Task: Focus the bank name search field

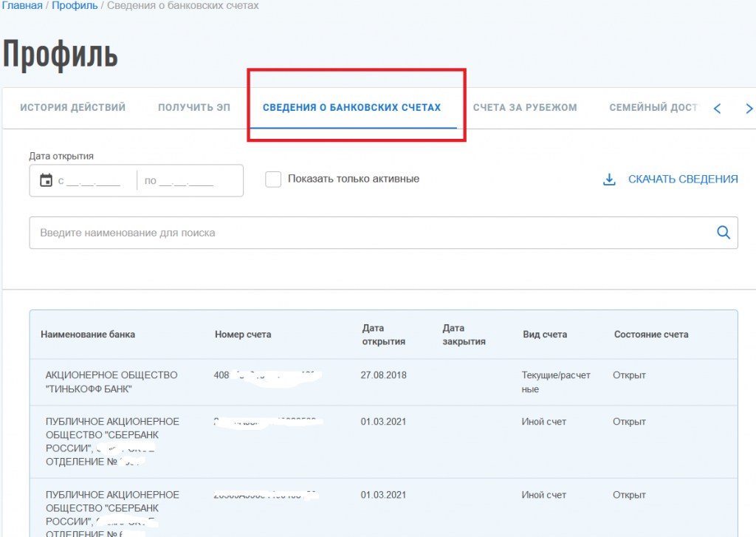Action: coord(369,233)
